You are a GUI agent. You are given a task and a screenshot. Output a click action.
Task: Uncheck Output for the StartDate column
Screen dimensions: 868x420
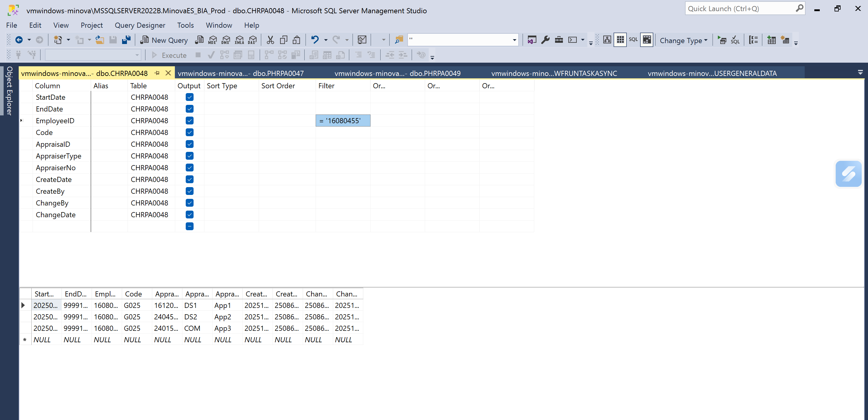click(x=189, y=97)
